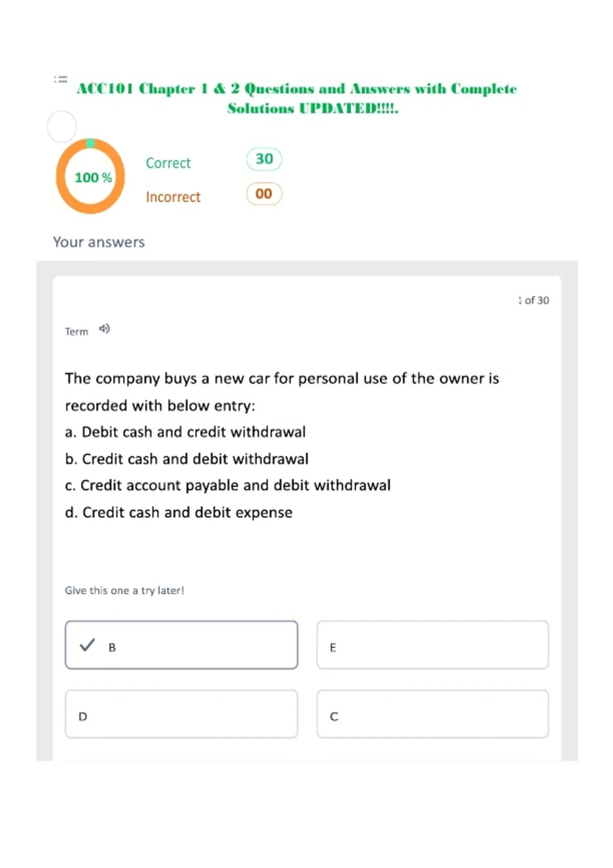Click the Give this one a try later message
The image size is (613, 868).
(x=125, y=591)
